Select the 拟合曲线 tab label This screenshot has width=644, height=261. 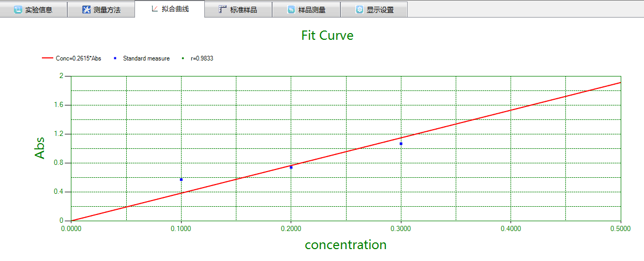click(x=175, y=9)
